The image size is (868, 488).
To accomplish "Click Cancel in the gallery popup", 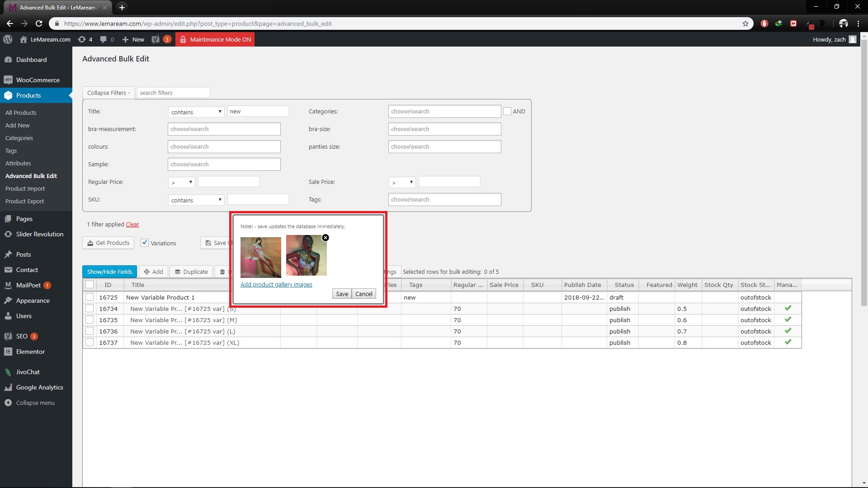I will 363,294.
